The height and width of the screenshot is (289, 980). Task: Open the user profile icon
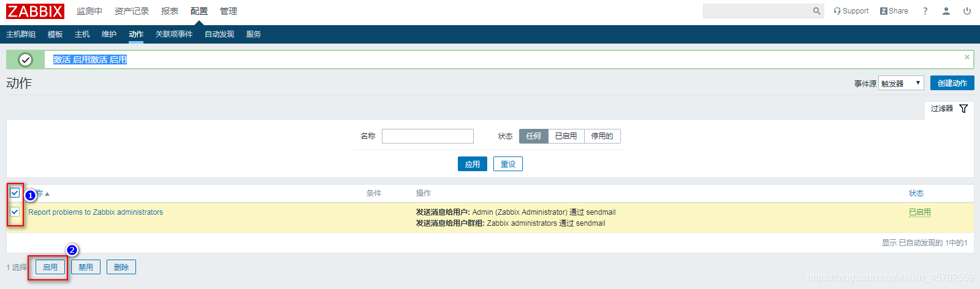(946, 11)
